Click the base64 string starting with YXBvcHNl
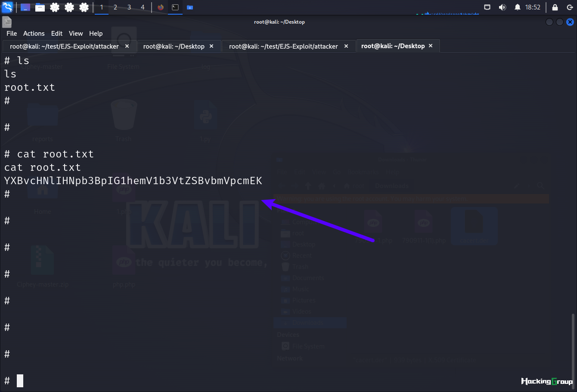This screenshot has width=577, height=392. (x=133, y=181)
